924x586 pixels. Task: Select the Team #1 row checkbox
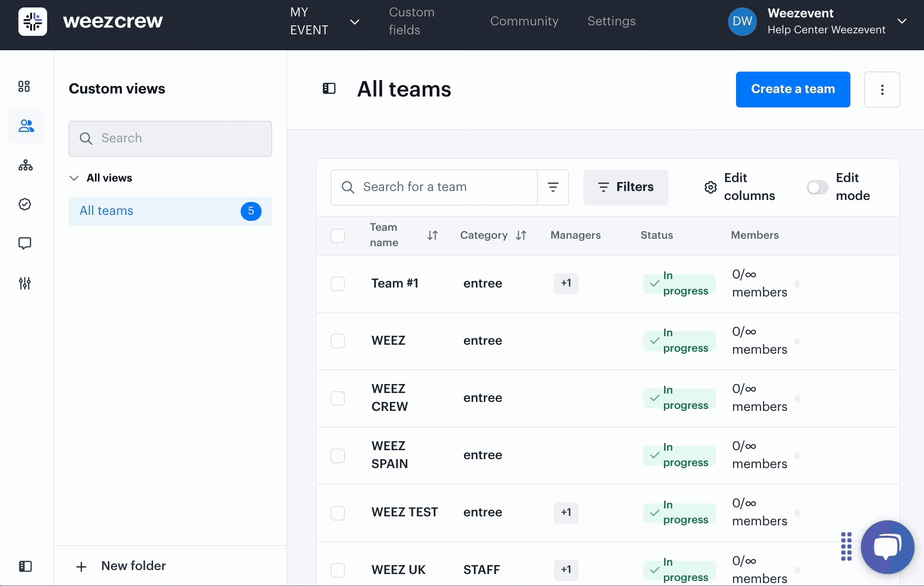338,284
